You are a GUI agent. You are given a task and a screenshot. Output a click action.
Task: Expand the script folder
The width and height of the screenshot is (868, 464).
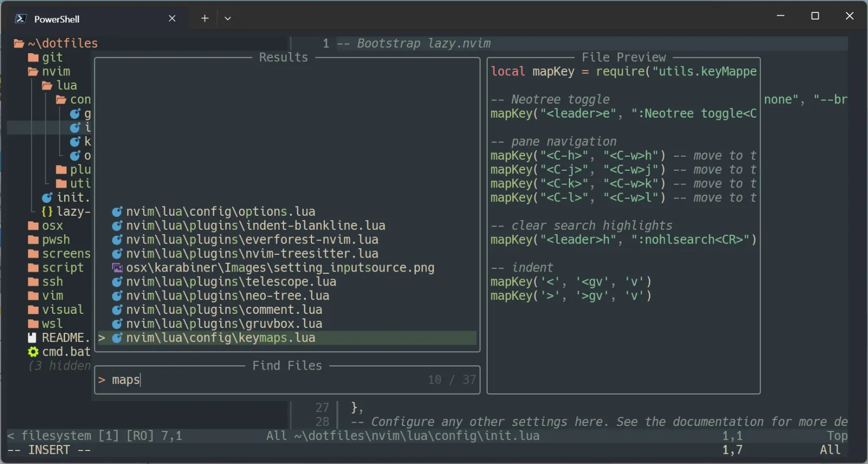pyautogui.click(x=56, y=268)
